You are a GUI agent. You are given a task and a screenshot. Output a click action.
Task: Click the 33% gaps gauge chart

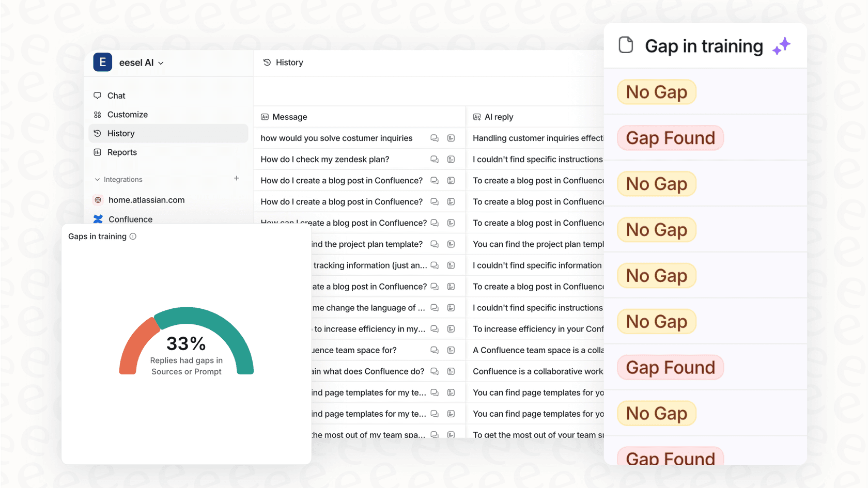coord(187,341)
